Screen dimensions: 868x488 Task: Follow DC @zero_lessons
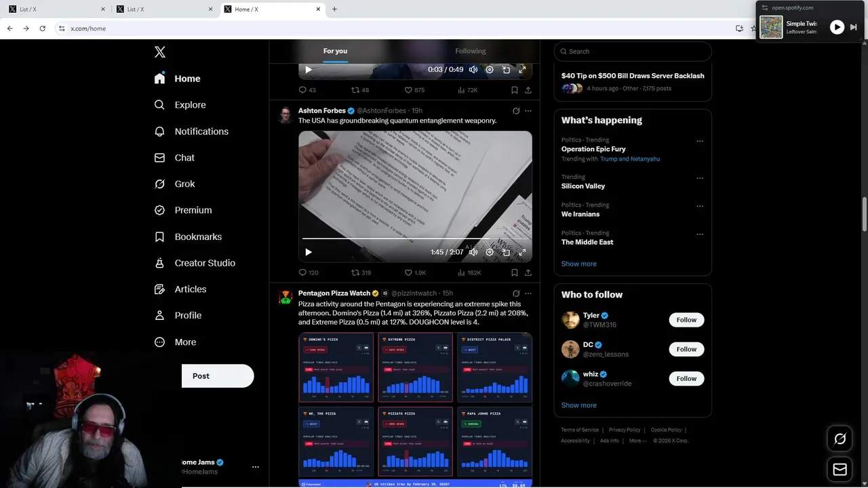pyautogui.click(x=686, y=349)
